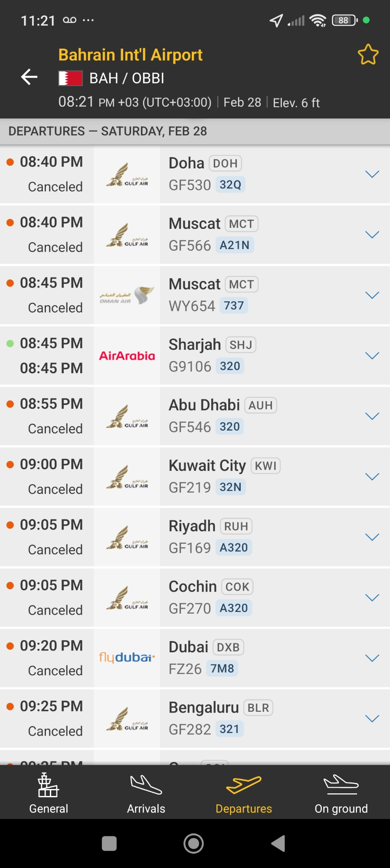
Task: Tap the Riyadh RUH destination name
Action: (x=192, y=526)
